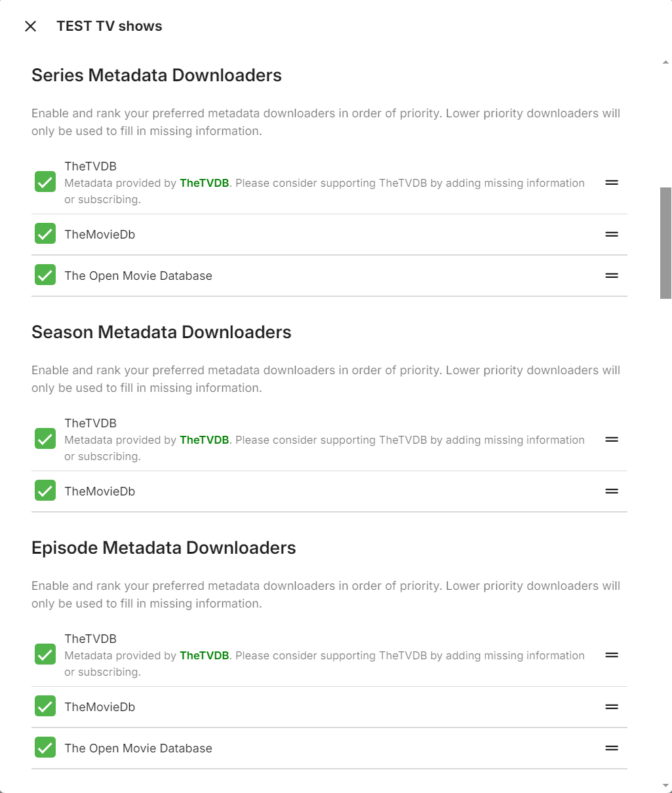Click drag handle for TheMovieDb in Series downloaders

[x=612, y=235]
